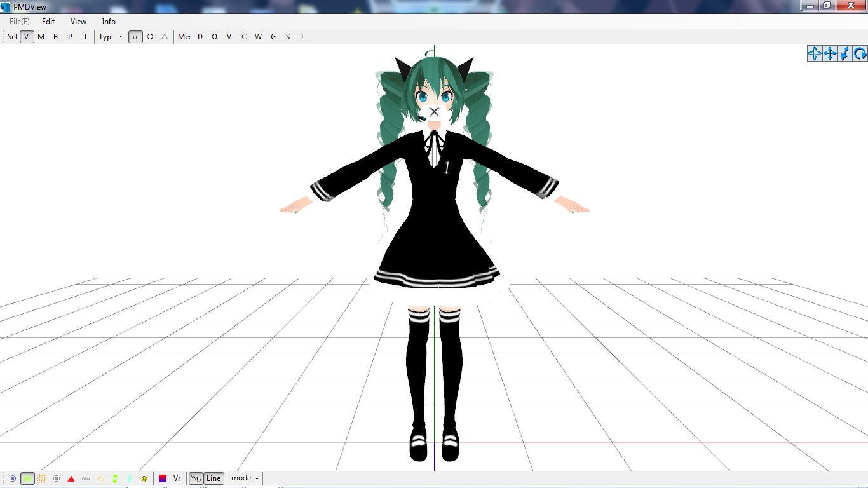
Task: Toggle the bright green capsule display icon
Action: click(x=115, y=478)
